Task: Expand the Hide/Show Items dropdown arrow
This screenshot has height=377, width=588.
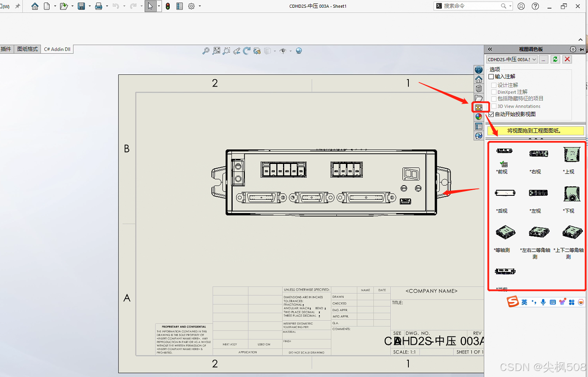Action: (290, 51)
